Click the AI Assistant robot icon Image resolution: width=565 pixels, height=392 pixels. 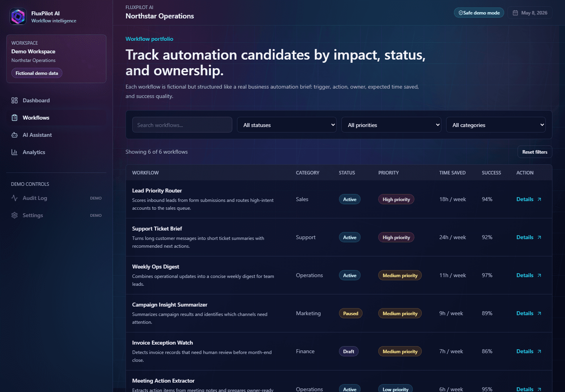tap(15, 135)
